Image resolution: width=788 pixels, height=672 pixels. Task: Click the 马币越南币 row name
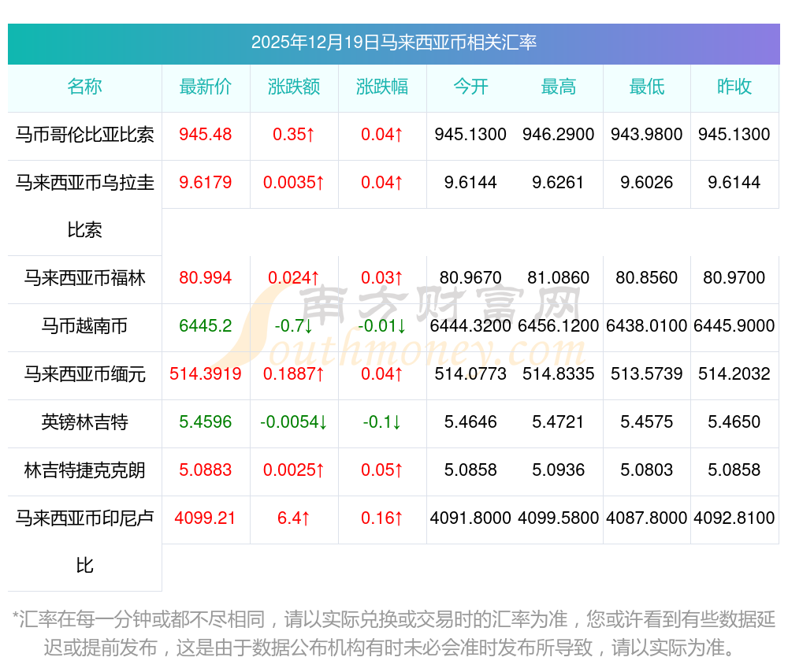coord(84,326)
